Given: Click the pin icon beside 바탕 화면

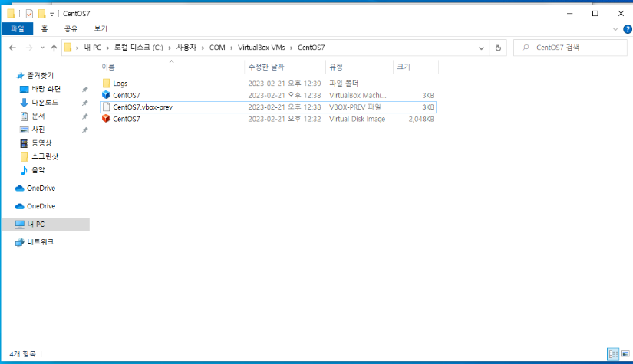Looking at the screenshot, I should tap(84, 90).
